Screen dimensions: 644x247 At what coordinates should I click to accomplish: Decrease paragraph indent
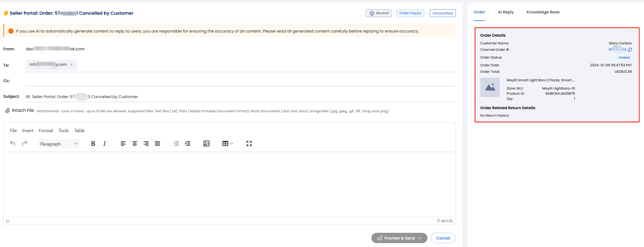(x=176, y=144)
